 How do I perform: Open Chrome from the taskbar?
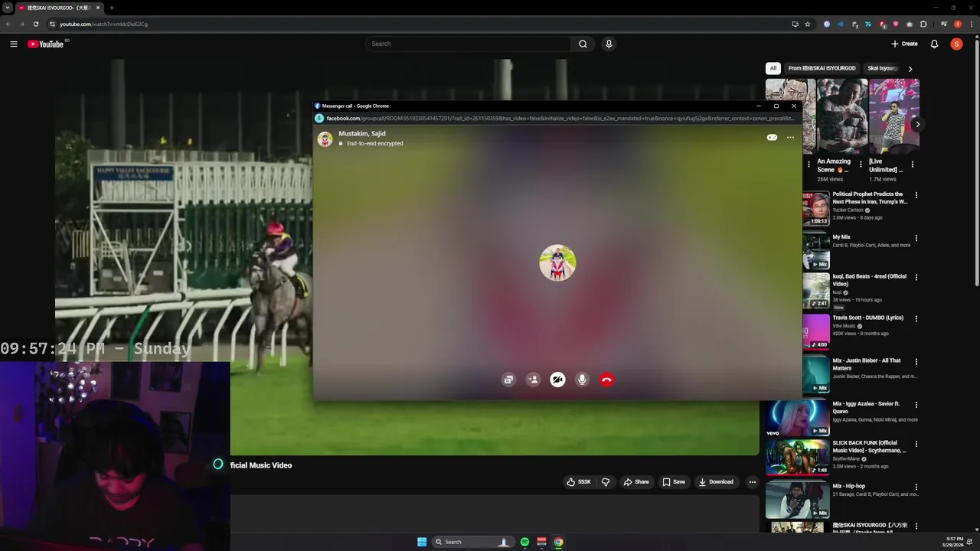[x=558, y=542]
